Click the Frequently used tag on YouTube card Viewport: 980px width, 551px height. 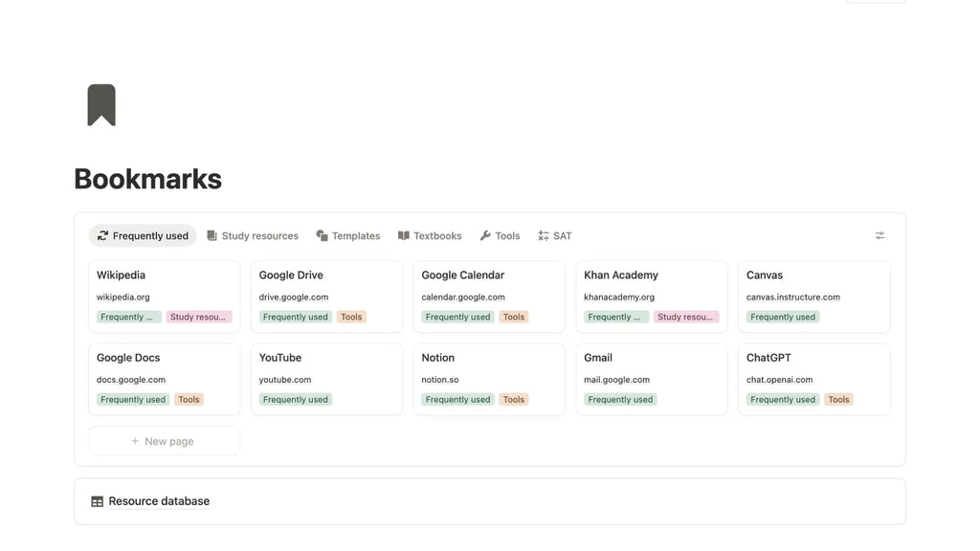[x=295, y=399]
